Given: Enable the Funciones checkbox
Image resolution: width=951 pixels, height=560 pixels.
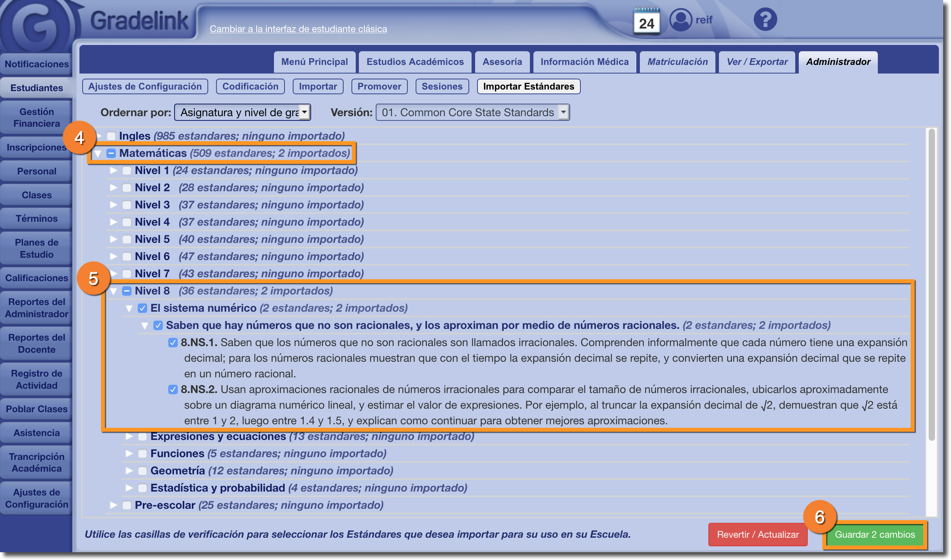Looking at the screenshot, I should [142, 454].
